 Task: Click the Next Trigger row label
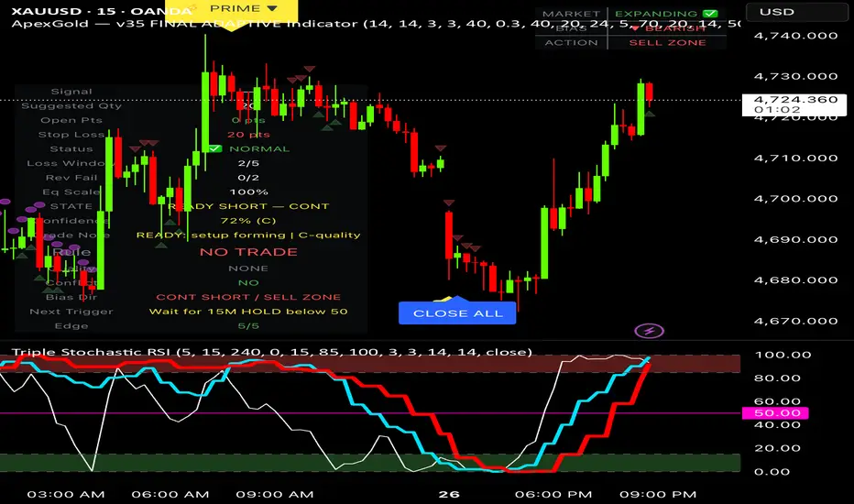point(71,312)
